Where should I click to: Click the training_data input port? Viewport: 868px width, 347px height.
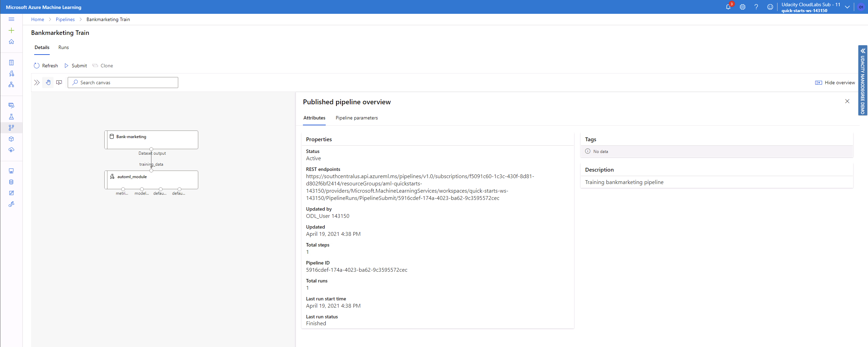click(x=151, y=170)
